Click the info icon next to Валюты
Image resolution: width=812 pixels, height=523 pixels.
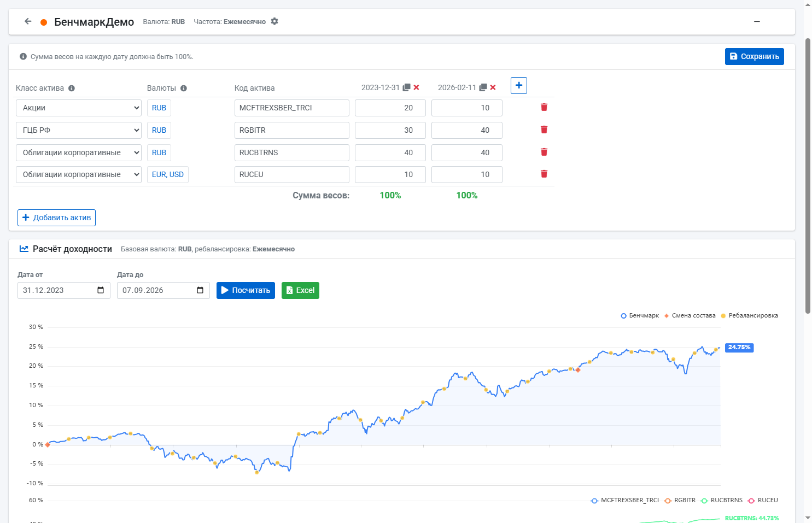coord(184,88)
